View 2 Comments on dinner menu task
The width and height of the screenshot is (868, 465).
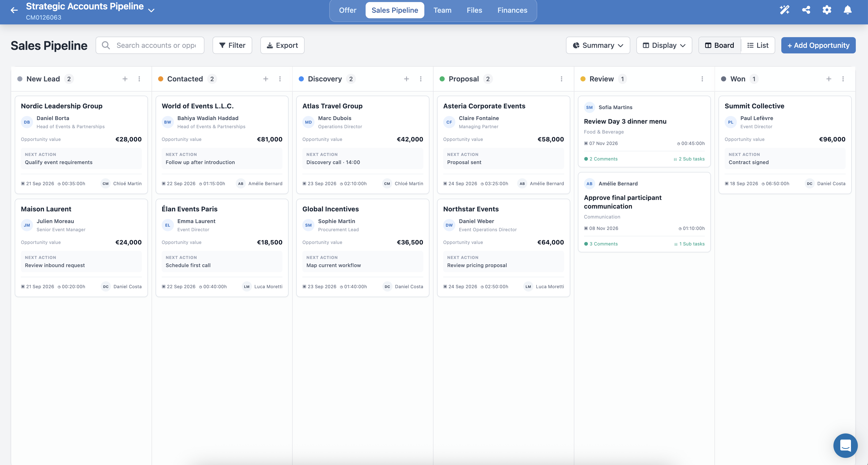[x=601, y=159]
